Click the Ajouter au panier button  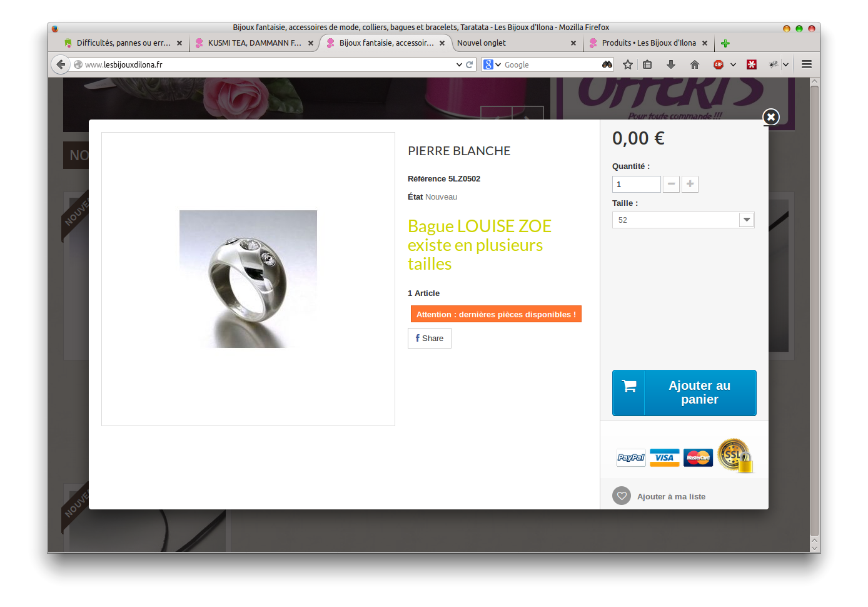tap(684, 393)
